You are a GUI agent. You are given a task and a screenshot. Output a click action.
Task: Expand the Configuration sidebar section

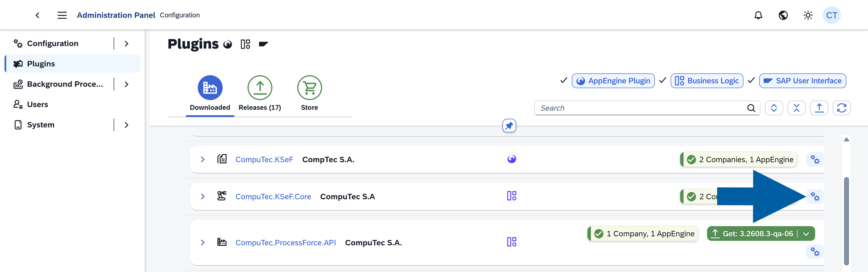tap(127, 44)
